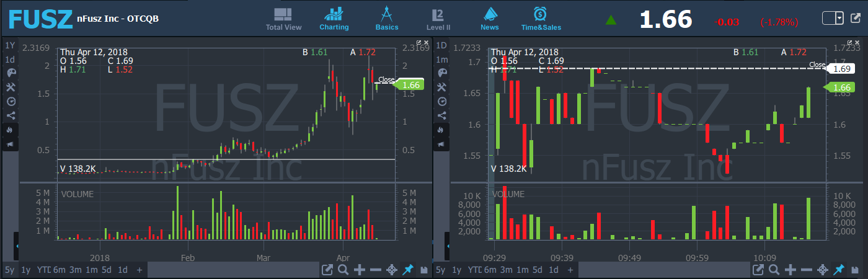Set left chart to 1d range
This screenshot has width=868, height=279.
pyautogui.click(x=123, y=270)
